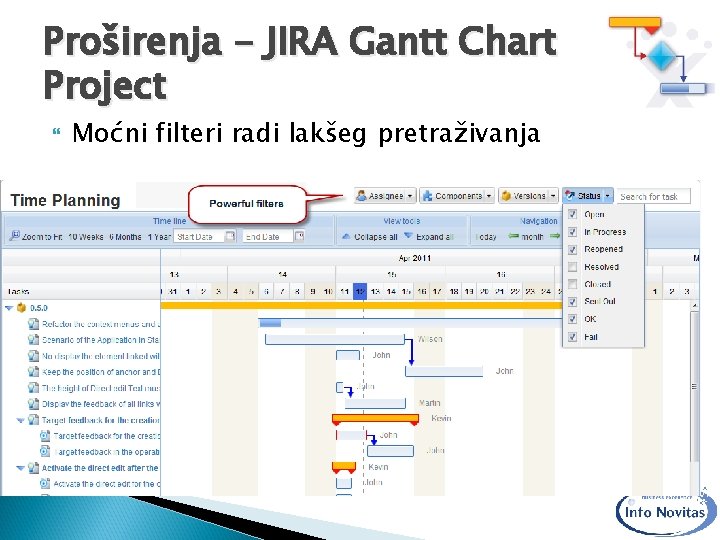Select task 'No display the element linked'
The image size is (720, 540).
coord(101,356)
